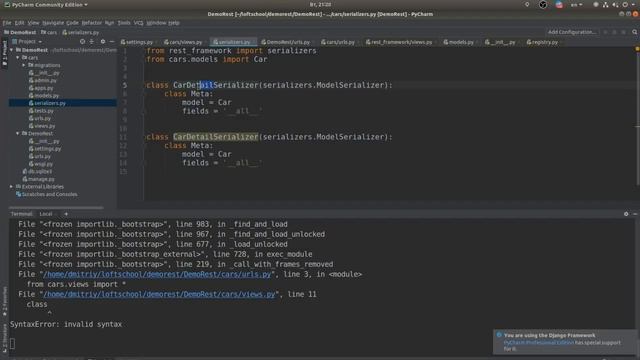Collapse the DemoRest root project node

coord(11,50)
